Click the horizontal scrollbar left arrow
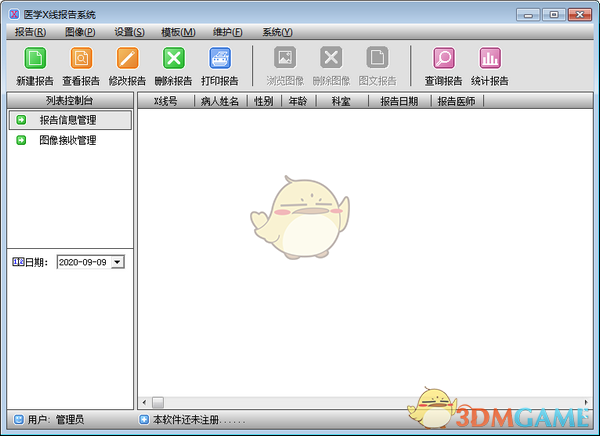Viewport: 600px width, 436px height. click(x=144, y=402)
